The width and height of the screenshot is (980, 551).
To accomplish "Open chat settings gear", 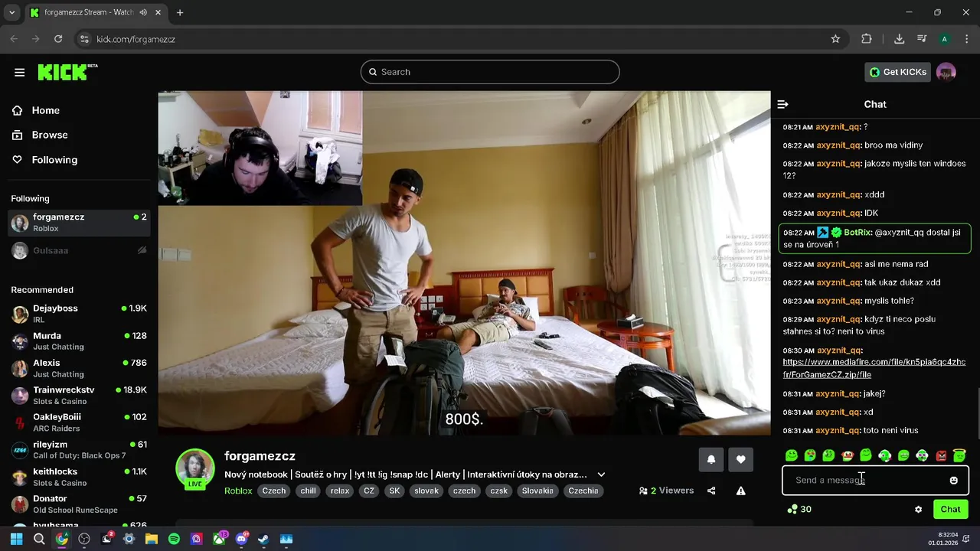I will click(x=918, y=509).
